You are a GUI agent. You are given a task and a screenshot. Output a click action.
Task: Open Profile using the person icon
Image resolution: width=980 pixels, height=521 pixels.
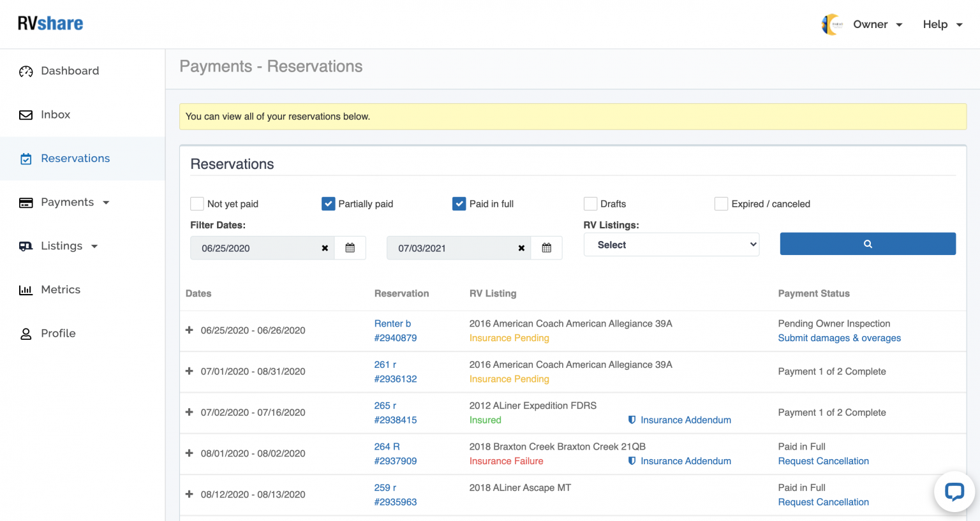click(26, 333)
